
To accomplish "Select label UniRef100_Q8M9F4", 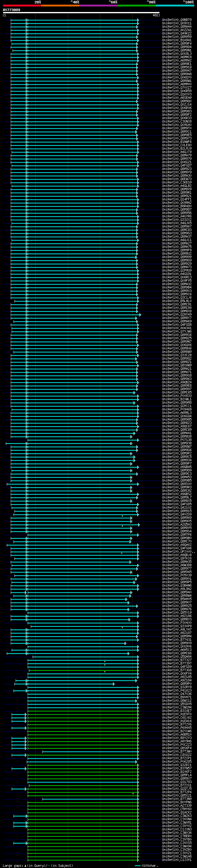I will 177,43.
